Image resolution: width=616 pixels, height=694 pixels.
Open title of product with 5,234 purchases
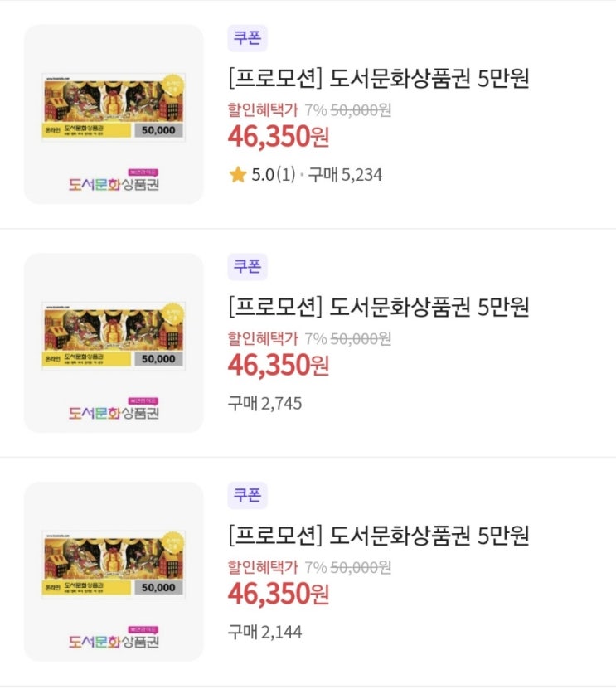378,79
